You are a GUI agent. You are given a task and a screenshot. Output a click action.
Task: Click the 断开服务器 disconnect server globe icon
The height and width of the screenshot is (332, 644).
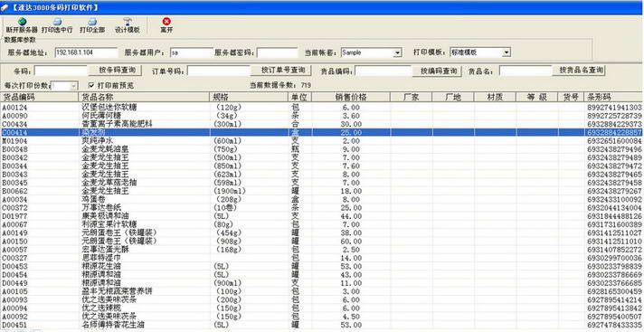(22, 22)
